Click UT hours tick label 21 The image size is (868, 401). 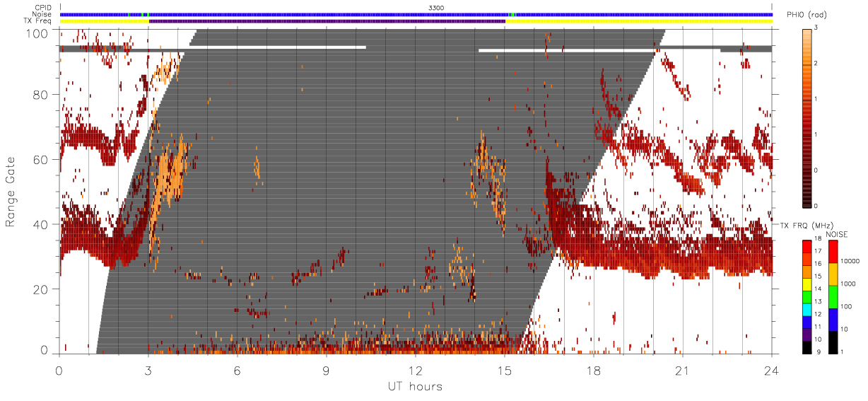click(x=683, y=371)
